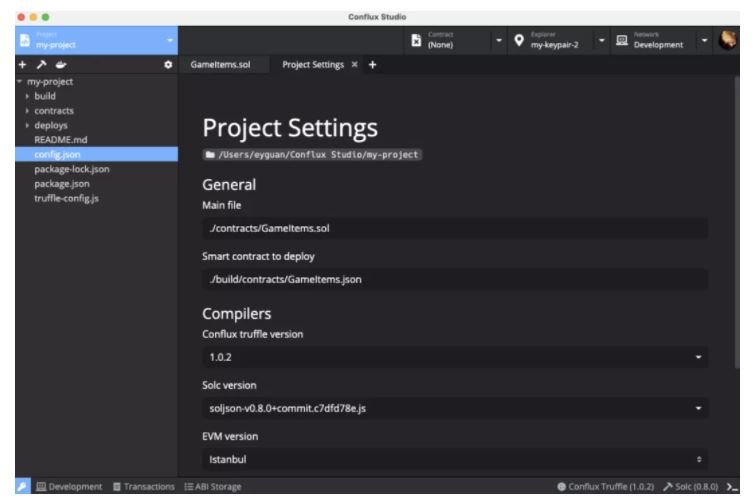753x502 pixels.
Task: Close the Project Settings tab
Action: point(354,64)
